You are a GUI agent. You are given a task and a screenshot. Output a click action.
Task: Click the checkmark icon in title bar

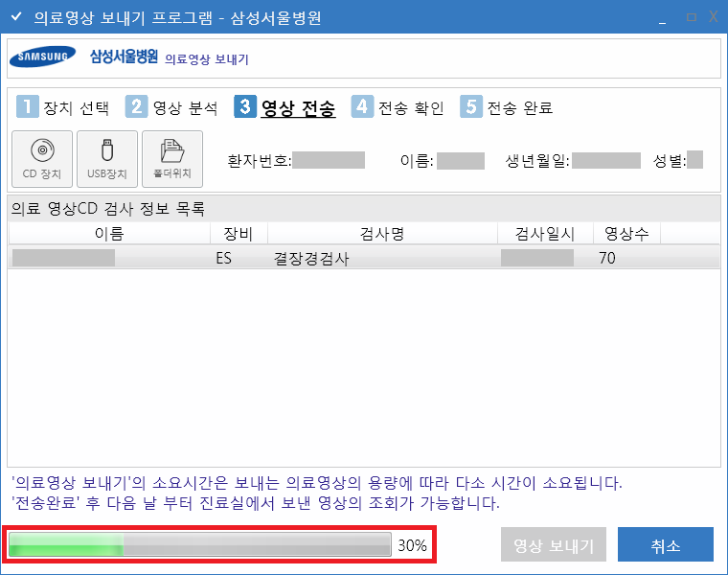16,16
